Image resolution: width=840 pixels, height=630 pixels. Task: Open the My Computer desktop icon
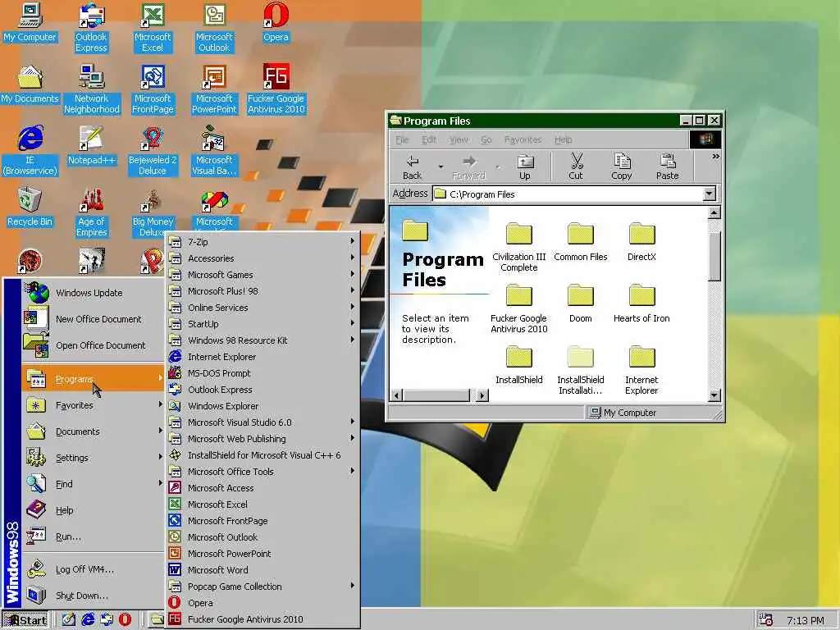(30, 22)
